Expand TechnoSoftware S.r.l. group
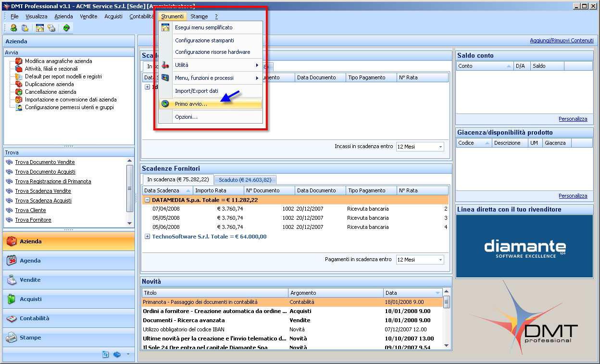The height and width of the screenshot is (364, 600). click(x=147, y=237)
